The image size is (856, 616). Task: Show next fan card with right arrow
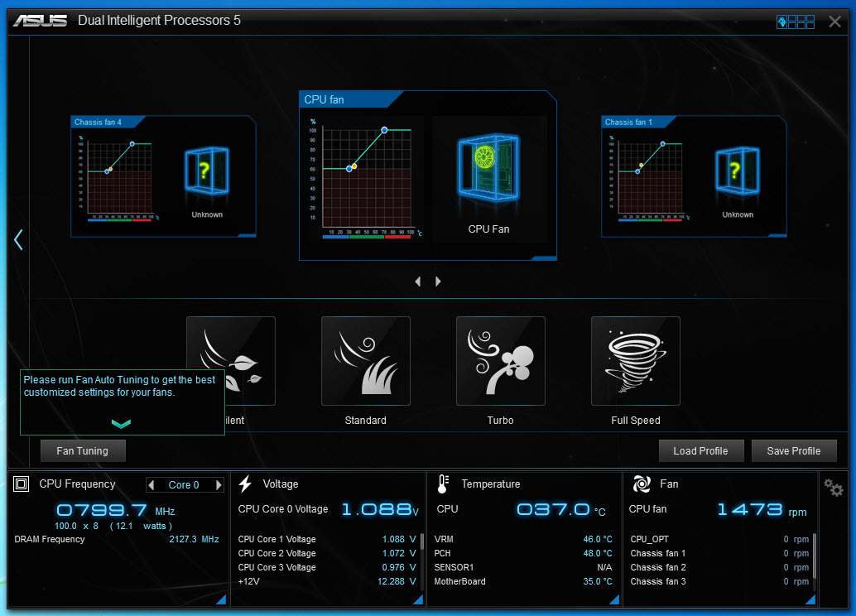click(x=438, y=282)
